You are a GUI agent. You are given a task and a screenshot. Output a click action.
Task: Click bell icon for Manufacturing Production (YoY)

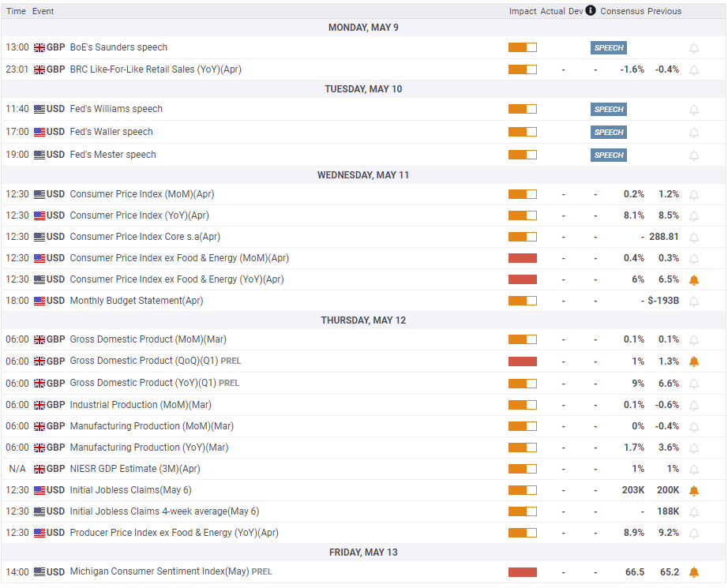pyautogui.click(x=693, y=448)
